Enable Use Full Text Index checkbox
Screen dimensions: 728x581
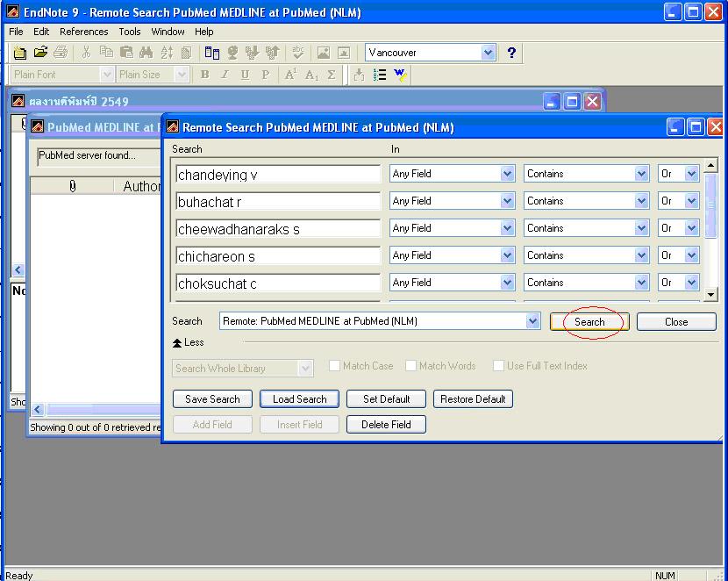tap(498, 365)
